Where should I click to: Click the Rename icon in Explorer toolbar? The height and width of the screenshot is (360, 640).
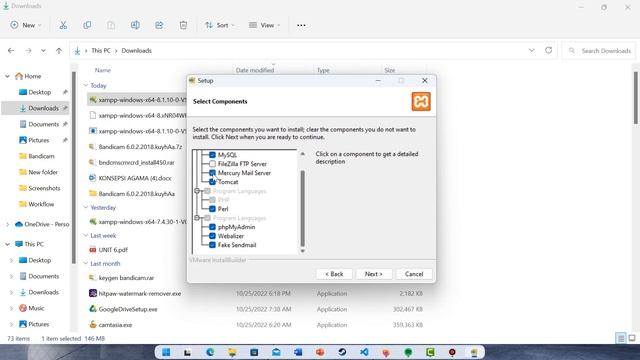coord(135,25)
